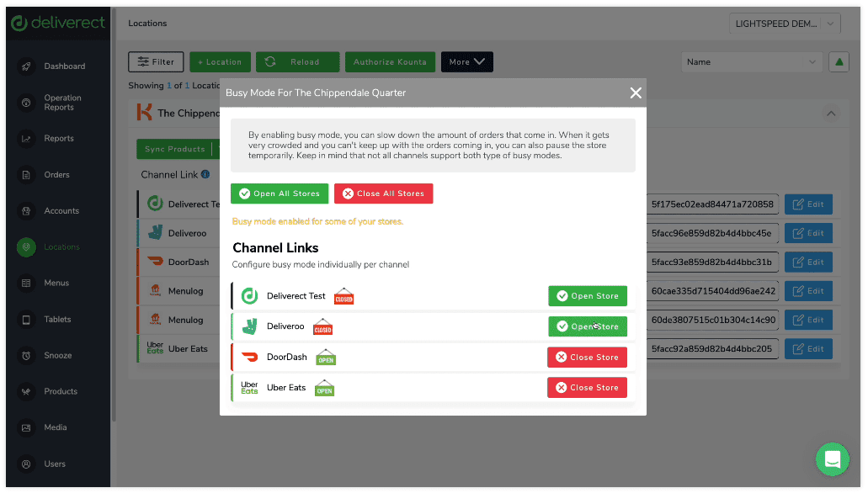Click the Menus sidebar icon
Image resolution: width=868 pixels, height=493 pixels.
tap(26, 284)
